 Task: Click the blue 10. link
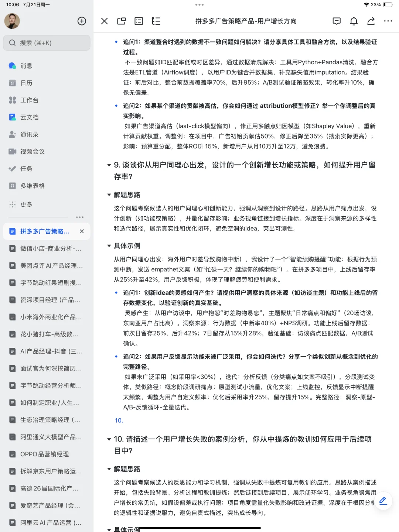pos(119,421)
